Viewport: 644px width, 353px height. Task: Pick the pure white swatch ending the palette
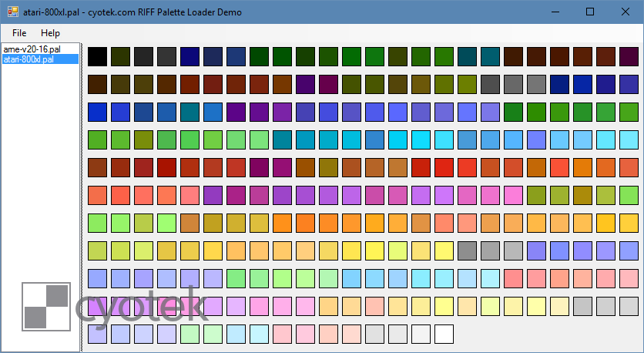point(444,334)
